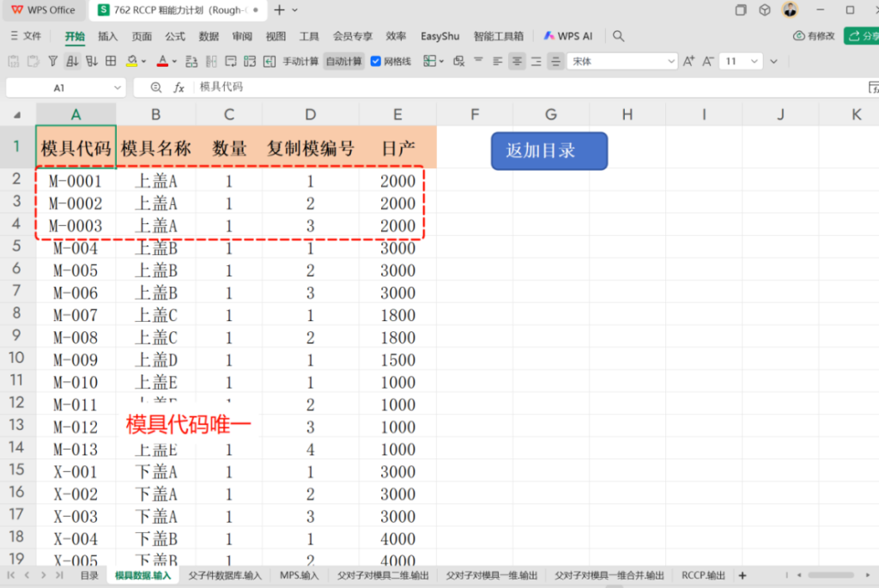This screenshot has height=588, width=879.
Task: Jump to the first sheet arrow
Action: [11, 576]
